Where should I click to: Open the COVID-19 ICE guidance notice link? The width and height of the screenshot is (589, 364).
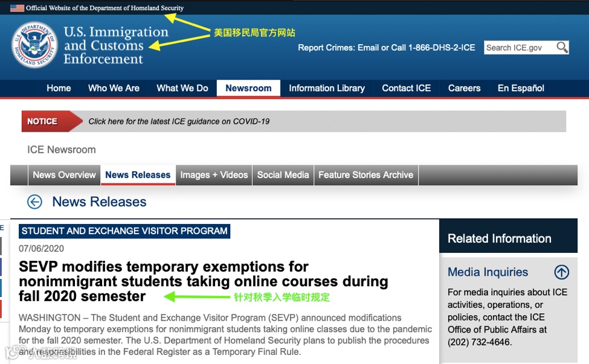pyautogui.click(x=179, y=121)
